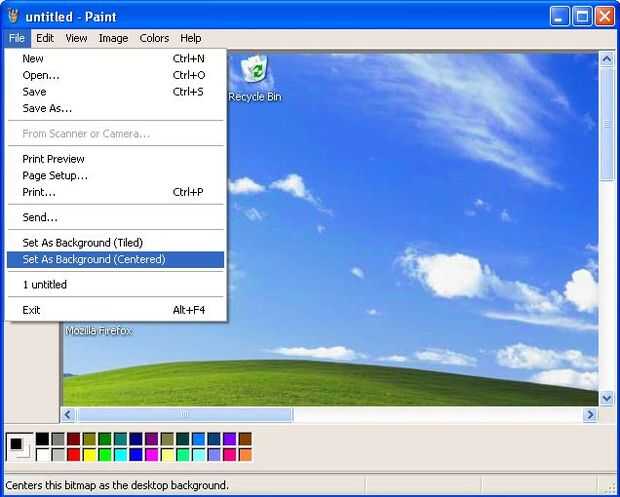The image size is (620, 497).
Task: Close the Paint window
Action: 605,17
